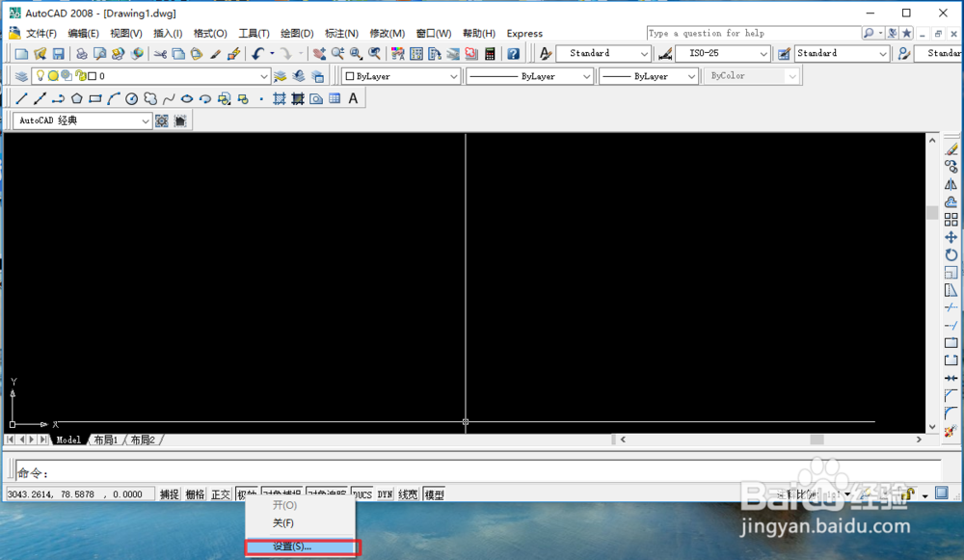
Task: Open the Properties palette icon
Action: pyautogui.click(x=398, y=53)
